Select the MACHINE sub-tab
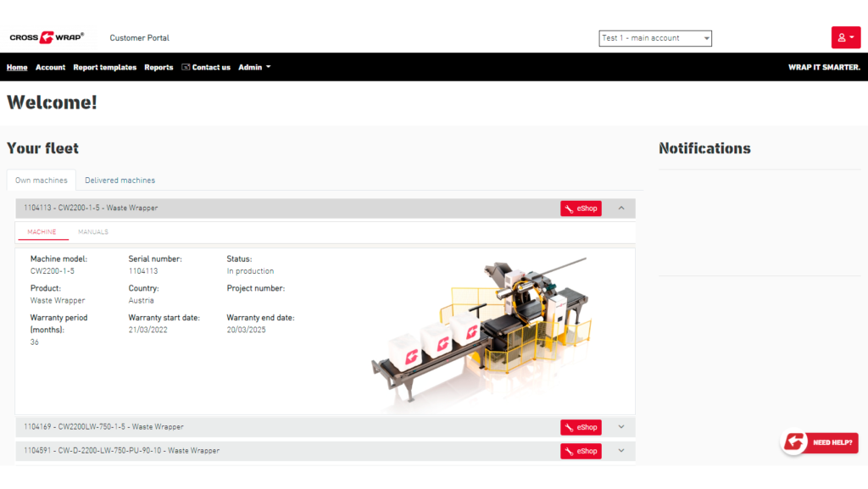Screen dimensions: 868x489 click(42, 232)
